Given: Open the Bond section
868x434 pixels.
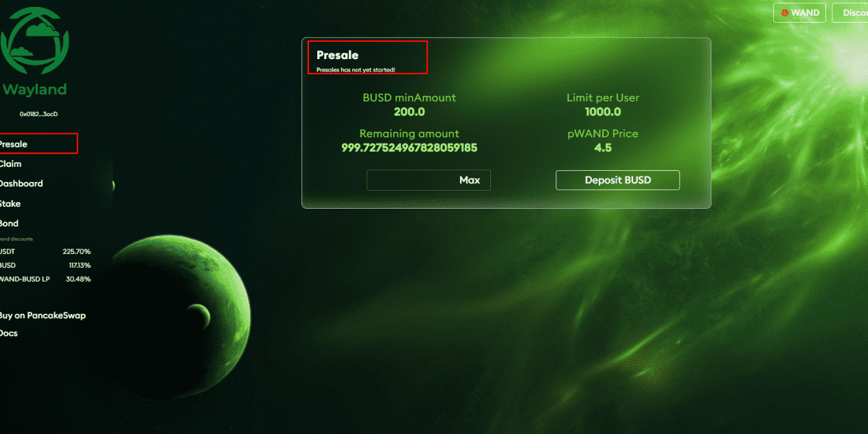Looking at the screenshot, I should pos(10,223).
